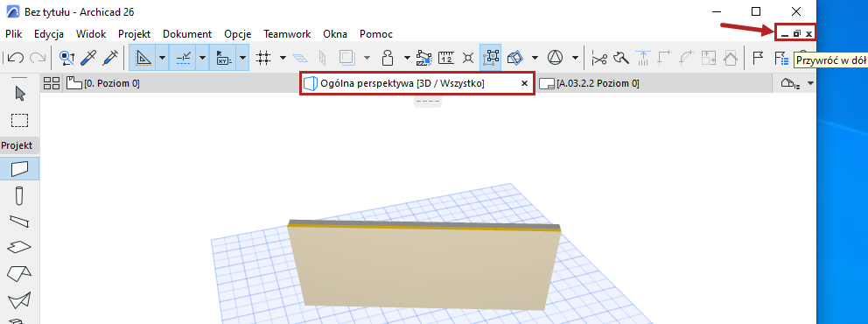Close the Ogólna perspektywa 3D tab
The image size is (868, 324).
pos(524,84)
